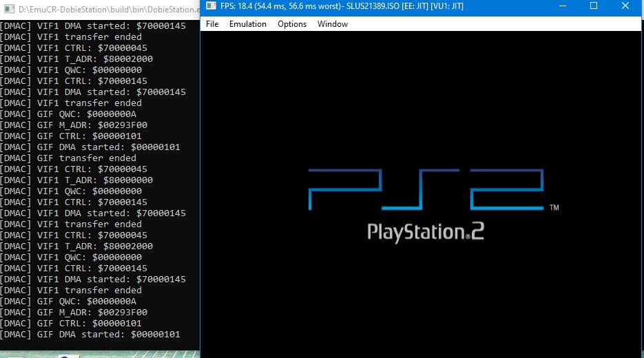Click the FPS title bar of the emulator

342,6
